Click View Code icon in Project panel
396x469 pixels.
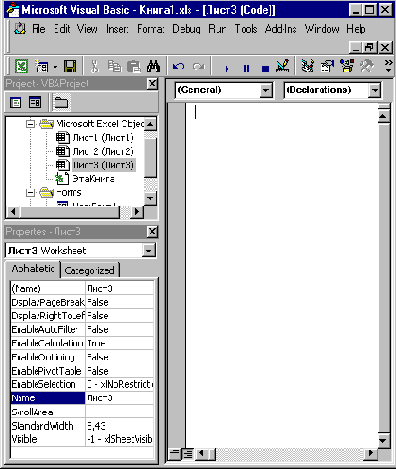tap(15, 102)
